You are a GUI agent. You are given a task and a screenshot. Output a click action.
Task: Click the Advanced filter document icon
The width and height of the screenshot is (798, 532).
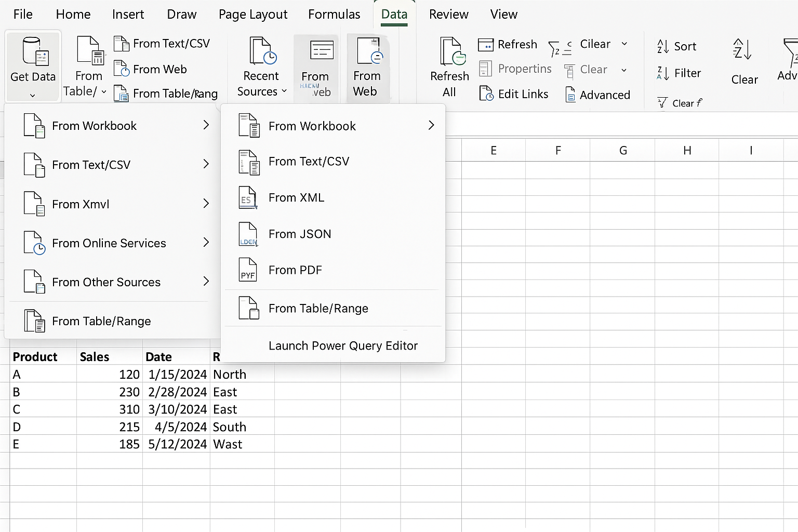(x=570, y=95)
